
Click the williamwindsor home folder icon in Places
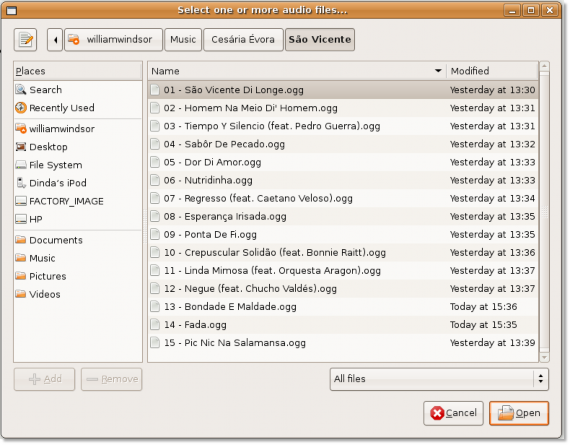[x=21, y=128]
